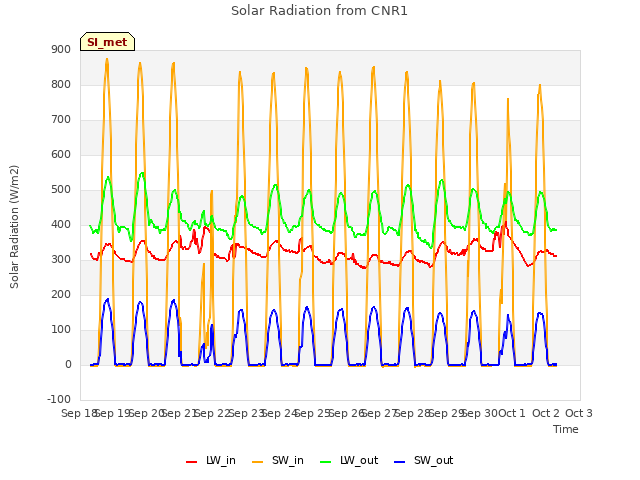Screen dimensions: 640x480
Task: Toggle the LW_in legend entry
Action: click(x=211, y=460)
